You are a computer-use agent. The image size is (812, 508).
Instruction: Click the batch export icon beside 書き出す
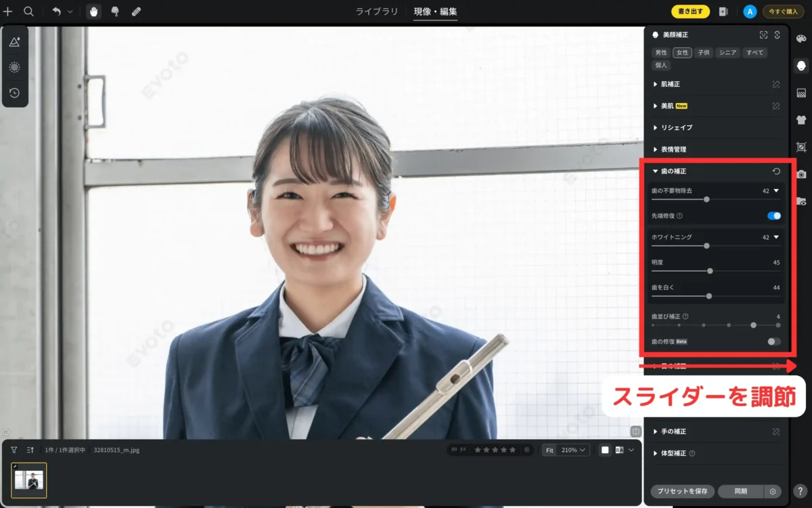(723, 12)
